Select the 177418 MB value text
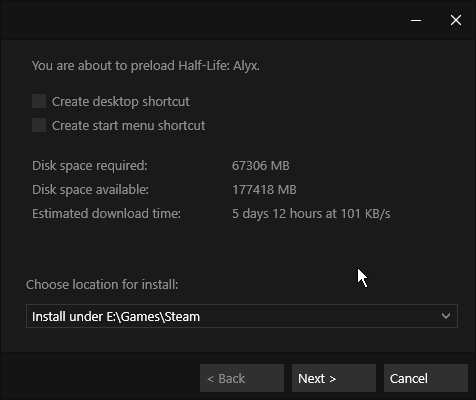This screenshot has height=400, width=476. (x=264, y=190)
